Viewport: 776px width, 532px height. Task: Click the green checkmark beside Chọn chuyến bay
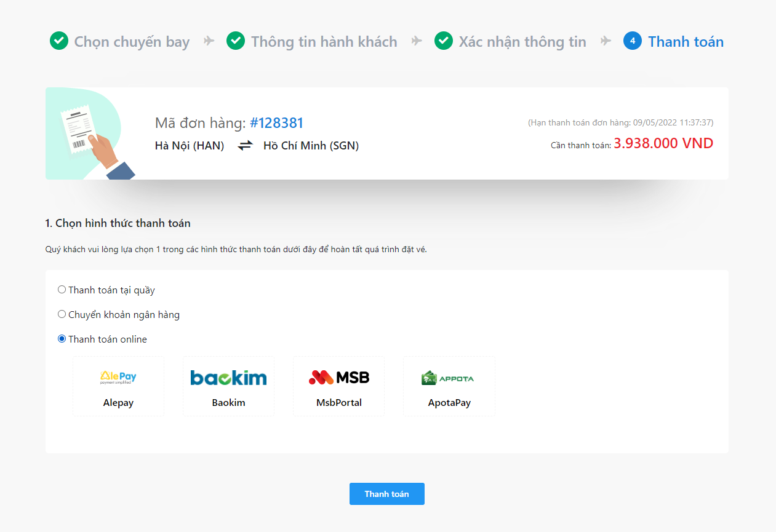click(x=59, y=41)
